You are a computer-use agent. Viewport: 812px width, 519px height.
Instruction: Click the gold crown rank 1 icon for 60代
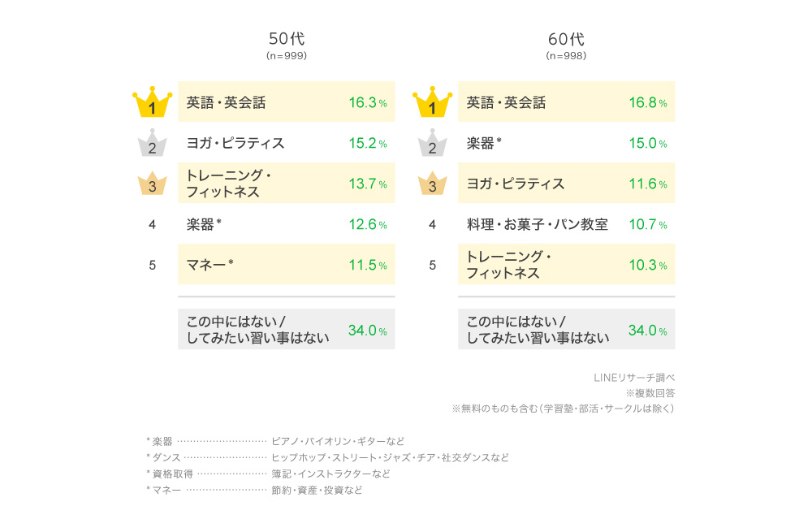pos(433,102)
